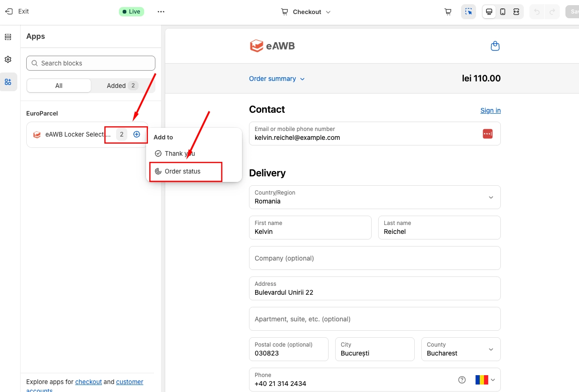The width and height of the screenshot is (579, 392).
Task: Open the Checkout page selector dropdown
Action: [x=306, y=12]
